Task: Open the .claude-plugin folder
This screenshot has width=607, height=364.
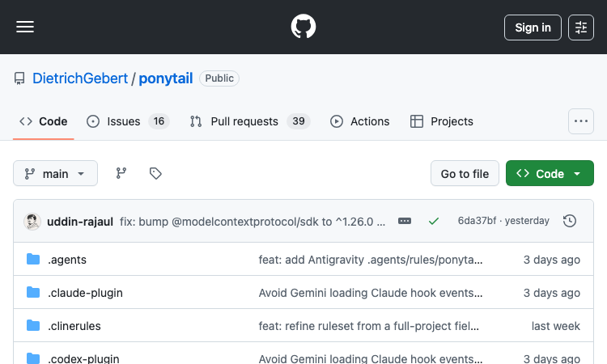Action: (85, 293)
